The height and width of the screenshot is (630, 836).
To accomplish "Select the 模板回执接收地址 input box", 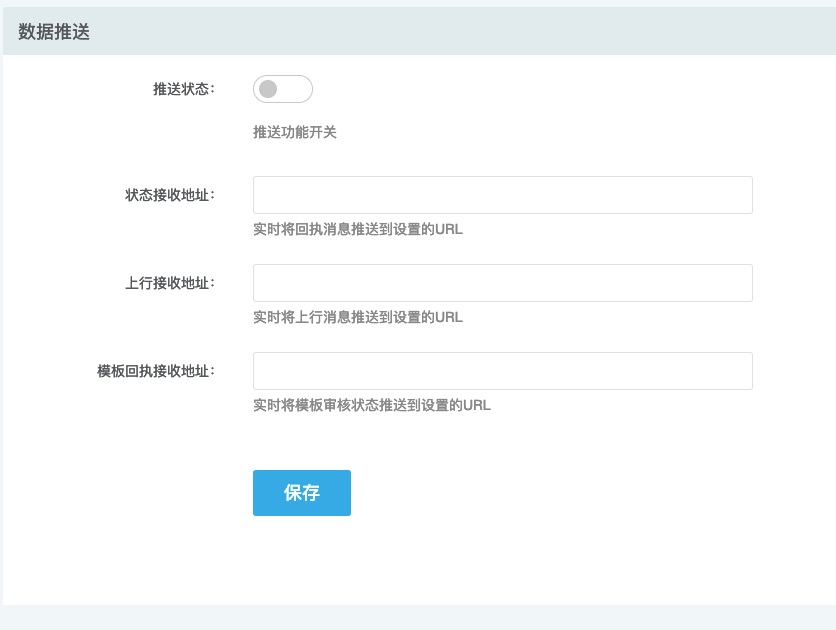I will pos(502,371).
